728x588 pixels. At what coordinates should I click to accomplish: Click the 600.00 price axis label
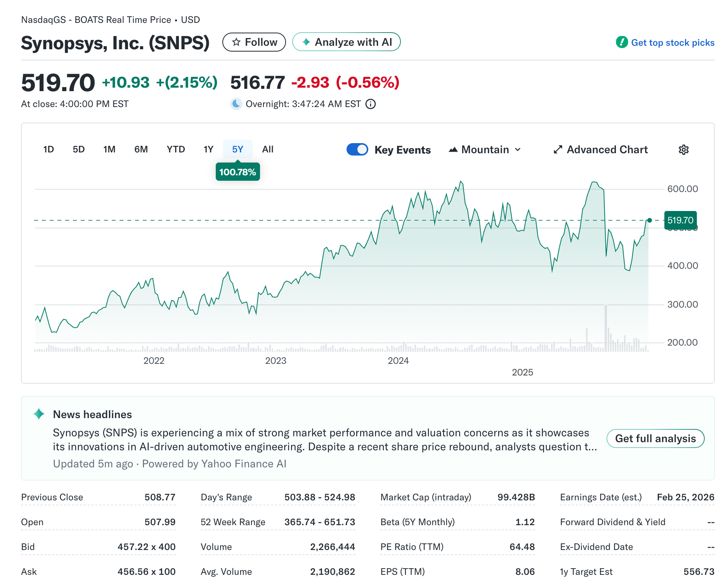pos(682,189)
